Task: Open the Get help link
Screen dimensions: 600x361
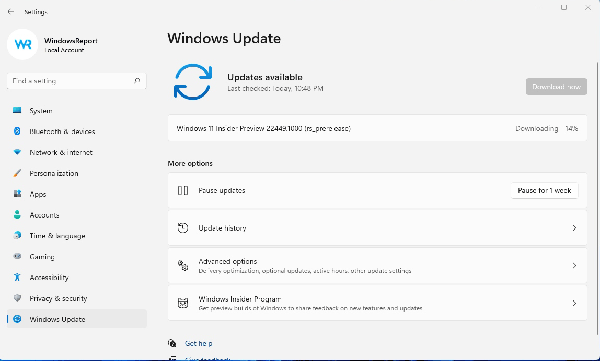Action: [199, 343]
